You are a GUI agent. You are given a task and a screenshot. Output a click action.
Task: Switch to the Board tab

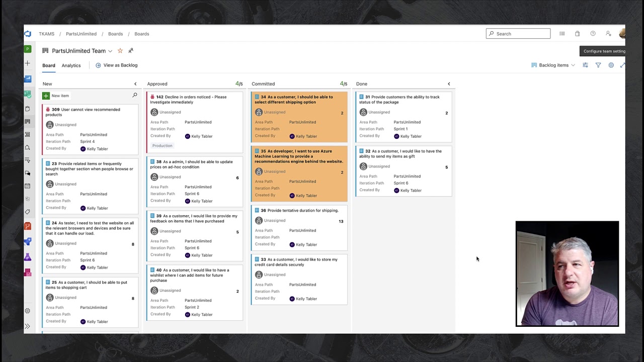pyautogui.click(x=49, y=65)
